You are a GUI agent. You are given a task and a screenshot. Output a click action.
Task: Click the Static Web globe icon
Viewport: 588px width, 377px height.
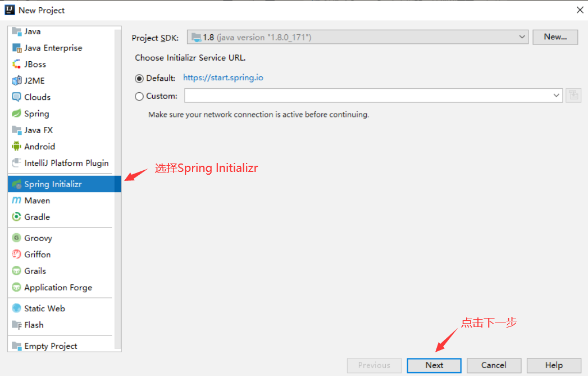coord(16,308)
